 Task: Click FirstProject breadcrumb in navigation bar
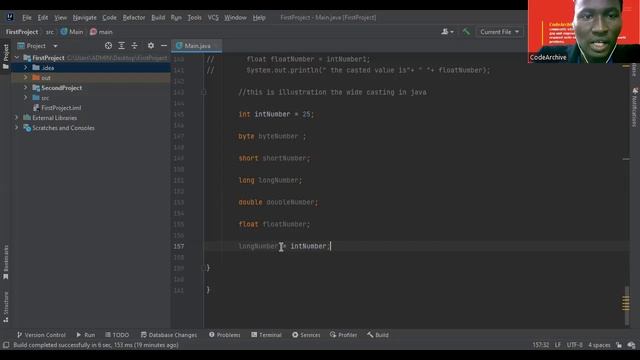coord(22,32)
